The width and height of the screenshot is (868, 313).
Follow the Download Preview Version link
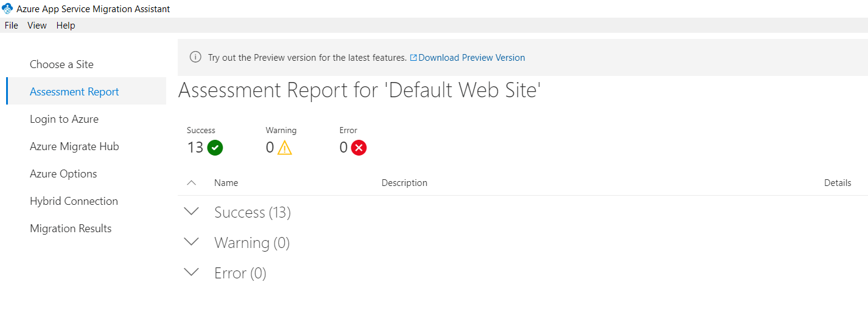click(x=471, y=58)
